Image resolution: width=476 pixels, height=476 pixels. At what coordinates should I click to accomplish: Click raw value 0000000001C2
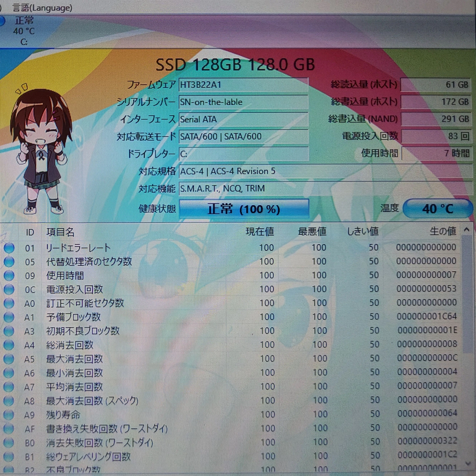pos(427,455)
